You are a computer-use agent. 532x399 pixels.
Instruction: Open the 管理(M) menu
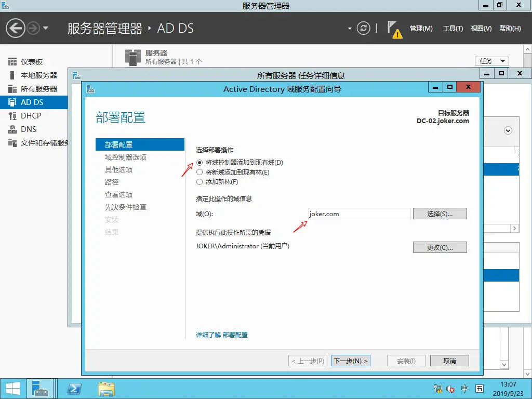421,29
